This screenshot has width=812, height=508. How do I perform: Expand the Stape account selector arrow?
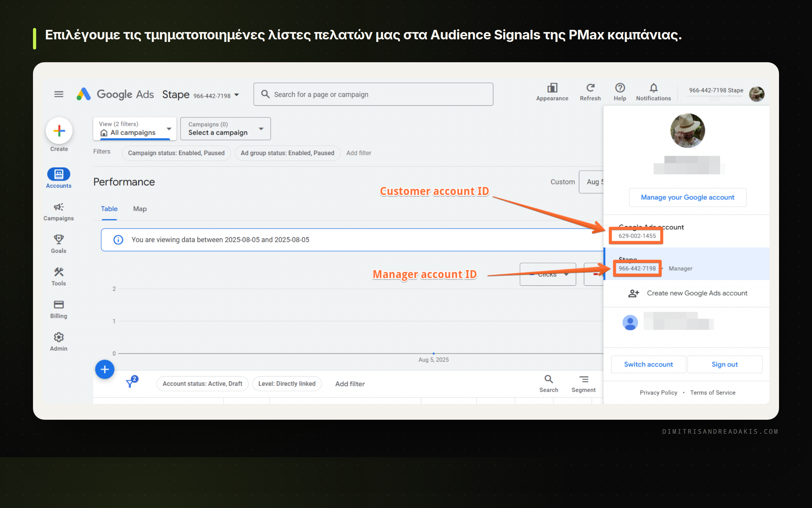click(237, 95)
